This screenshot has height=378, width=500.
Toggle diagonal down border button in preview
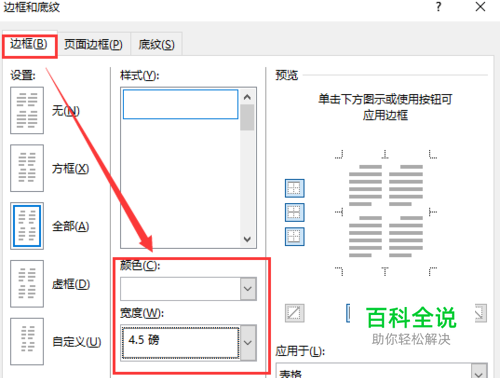pyautogui.click(x=295, y=313)
